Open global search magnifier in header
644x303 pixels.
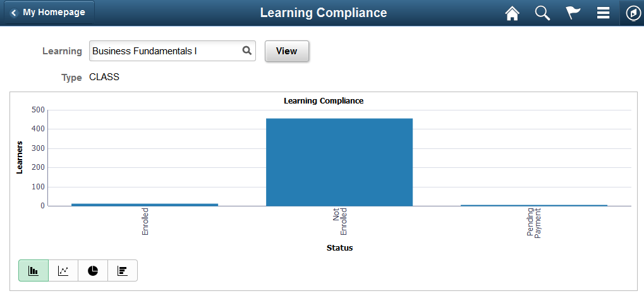(x=542, y=13)
